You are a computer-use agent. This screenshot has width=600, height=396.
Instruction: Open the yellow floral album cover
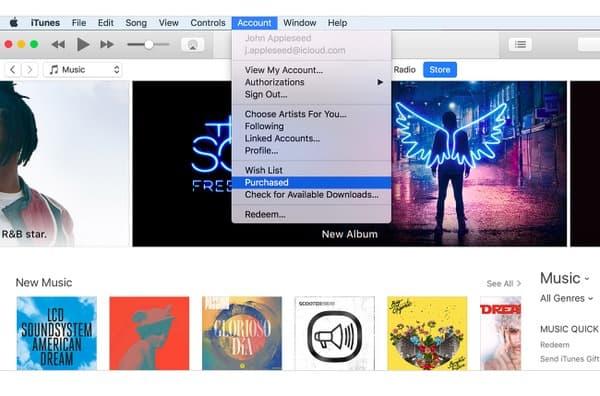point(427,333)
